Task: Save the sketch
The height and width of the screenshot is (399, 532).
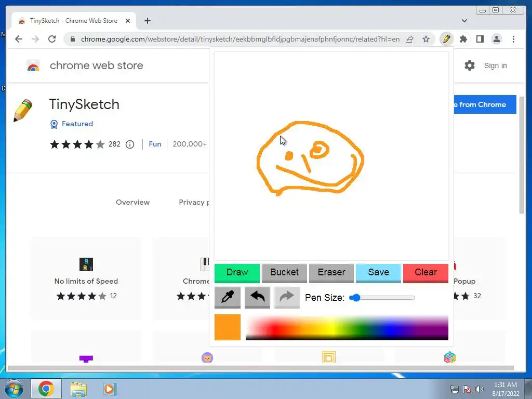Action: point(378,273)
